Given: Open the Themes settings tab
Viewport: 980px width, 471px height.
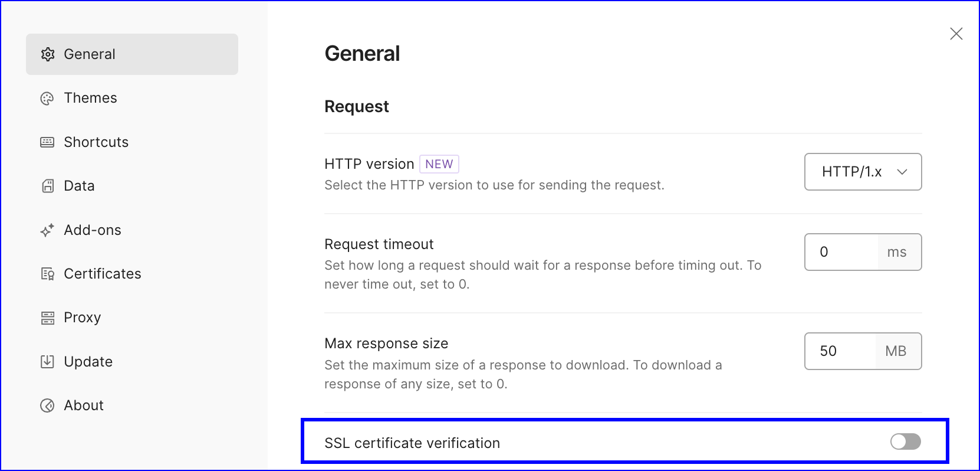Looking at the screenshot, I should coord(90,98).
